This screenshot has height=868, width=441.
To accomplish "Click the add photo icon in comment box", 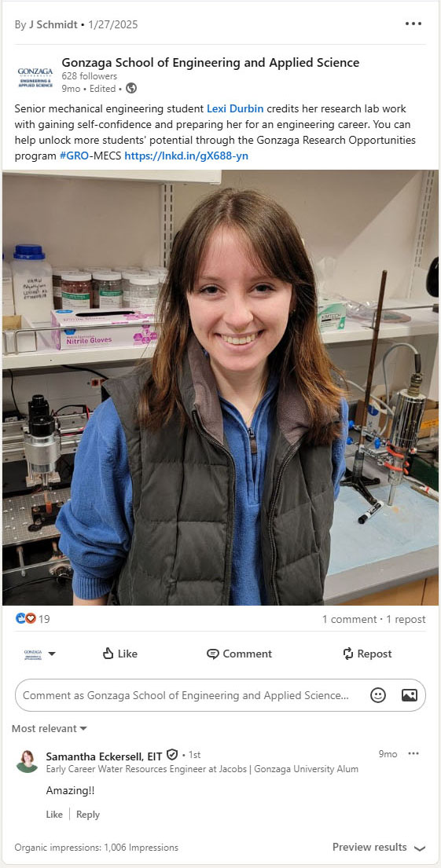I will click(410, 695).
